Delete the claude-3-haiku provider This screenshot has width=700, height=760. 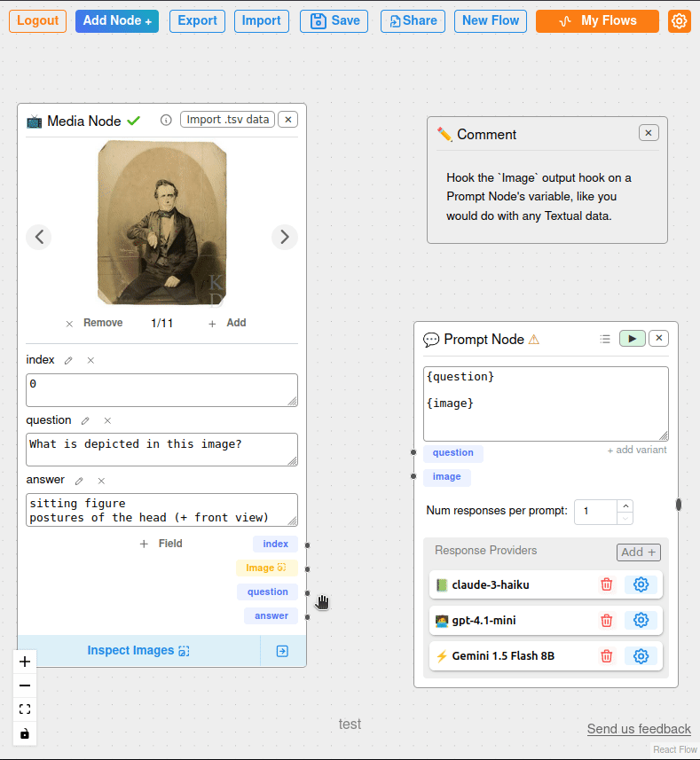pyautogui.click(x=607, y=584)
